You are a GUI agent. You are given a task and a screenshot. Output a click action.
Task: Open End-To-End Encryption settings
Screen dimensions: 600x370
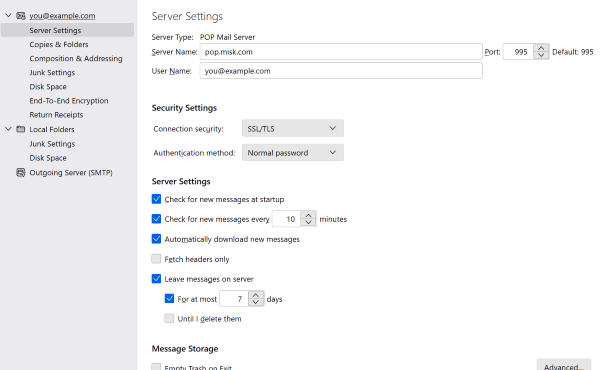coord(69,101)
